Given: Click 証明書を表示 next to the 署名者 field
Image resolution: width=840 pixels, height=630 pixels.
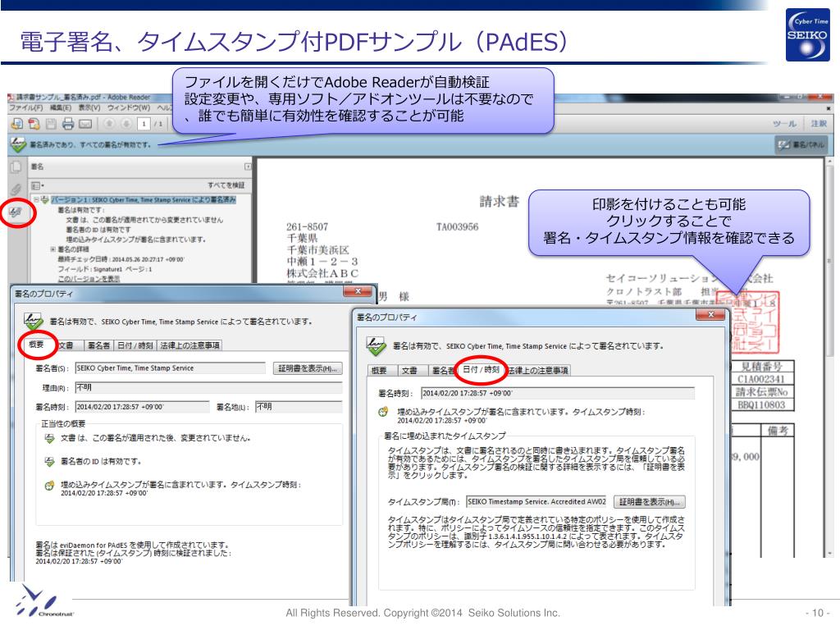Looking at the screenshot, I should coord(308,368).
